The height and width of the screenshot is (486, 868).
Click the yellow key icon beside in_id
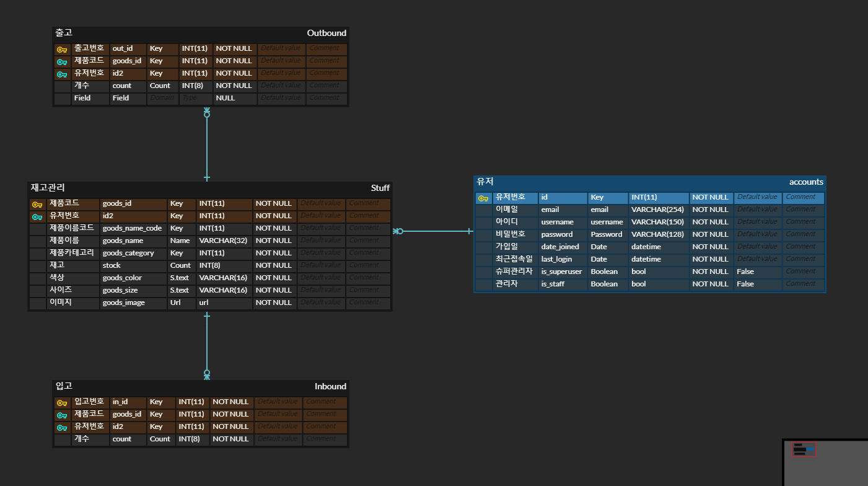[62, 402]
